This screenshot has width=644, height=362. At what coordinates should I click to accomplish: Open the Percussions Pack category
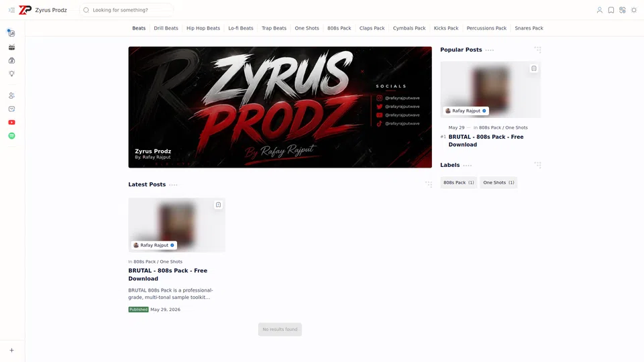click(487, 28)
